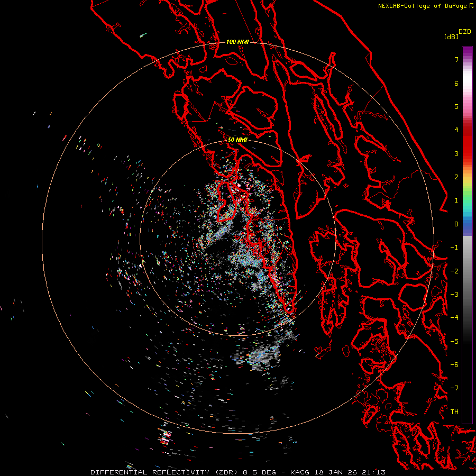Click the 4 dB value on color scale

[456, 130]
